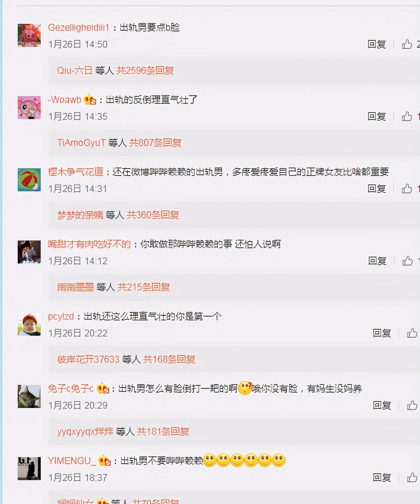Open -Woawb's crown membership badge
This screenshot has width=420, height=504.
point(90,99)
